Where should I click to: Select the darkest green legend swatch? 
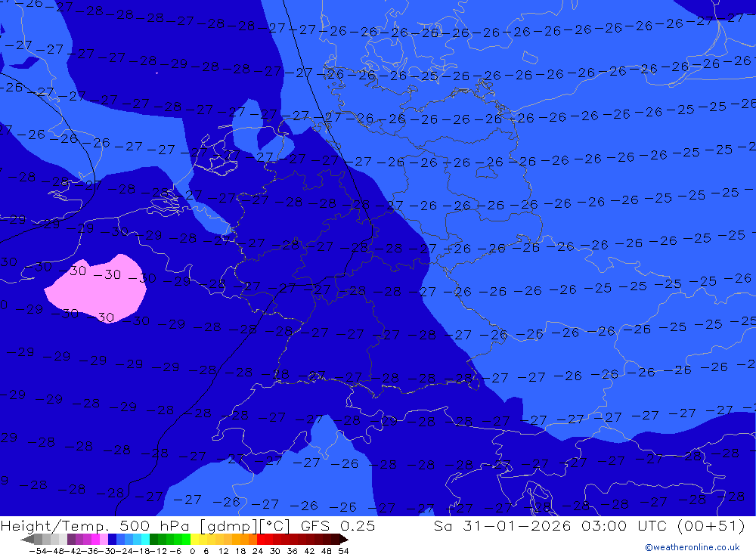pyautogui.click(x=153, y=539)
